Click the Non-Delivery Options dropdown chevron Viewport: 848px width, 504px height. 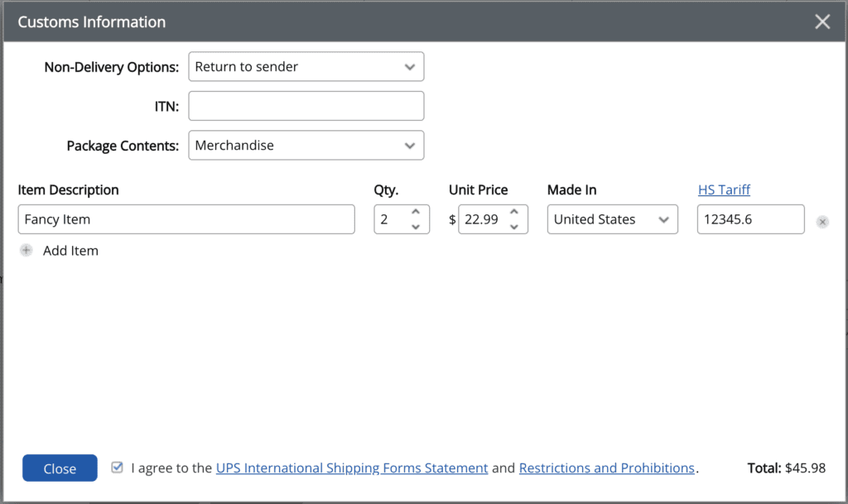tap(411, 66)
